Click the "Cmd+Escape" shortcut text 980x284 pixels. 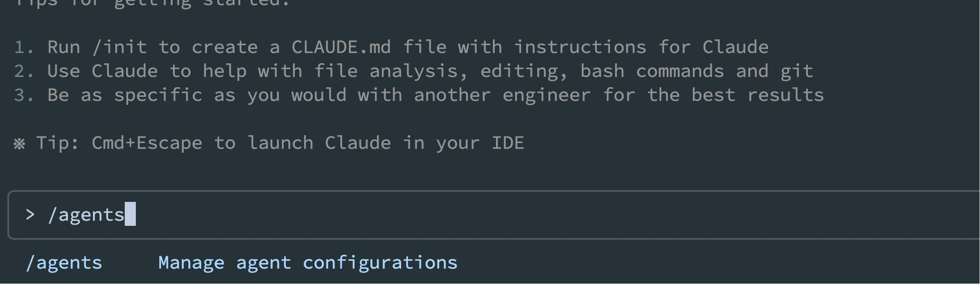click(147, 143)
